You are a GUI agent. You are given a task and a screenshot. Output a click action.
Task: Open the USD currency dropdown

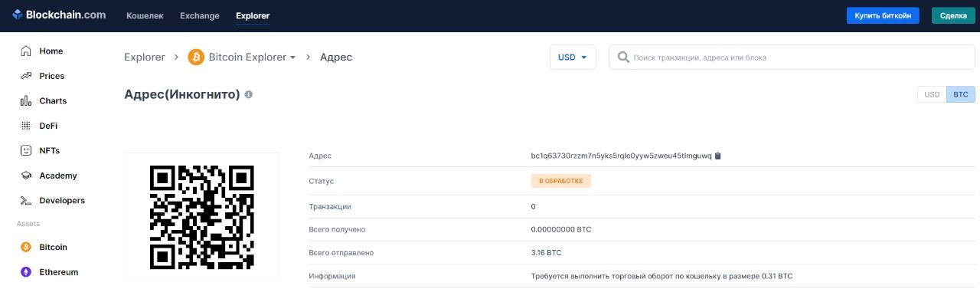click(x=573, y=57)
